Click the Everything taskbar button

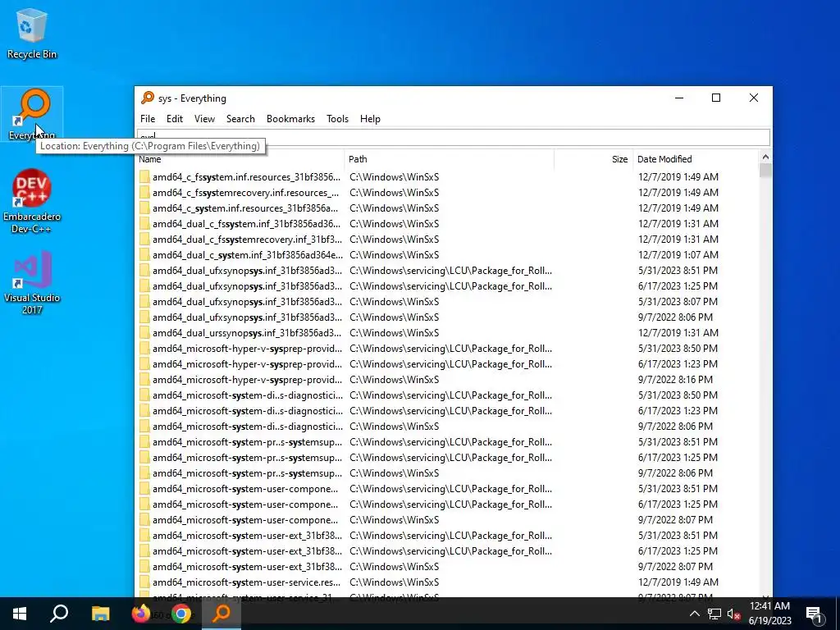point(221,614)
